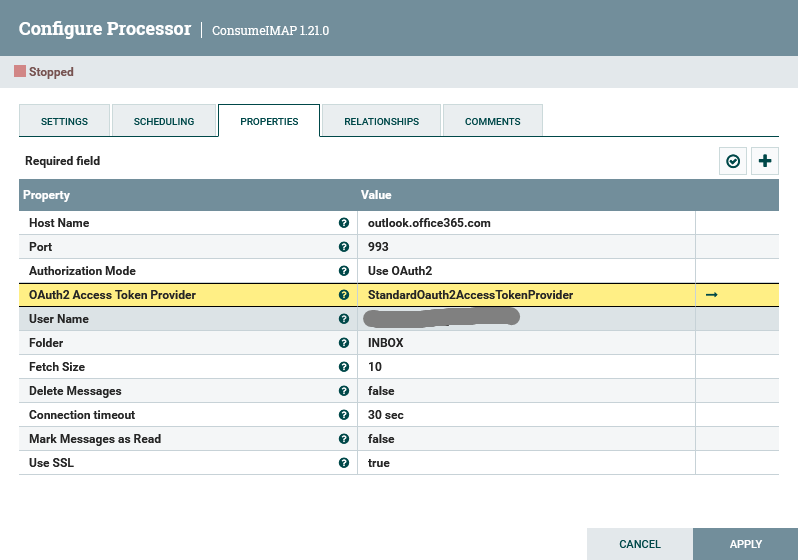This screenshot has width=798, height=560.
Task: Edit the Fetch Size value 10
Action: pyautogui.click(x=526, y=367)
